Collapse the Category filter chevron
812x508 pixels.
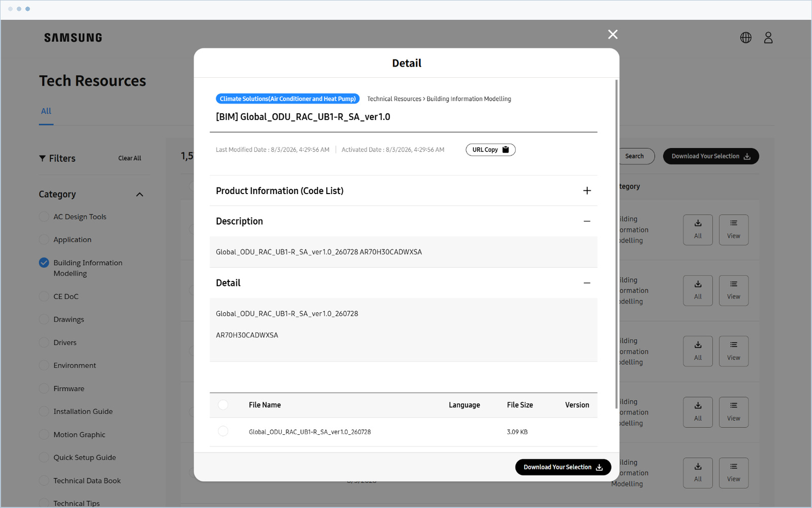pos(140,195)
